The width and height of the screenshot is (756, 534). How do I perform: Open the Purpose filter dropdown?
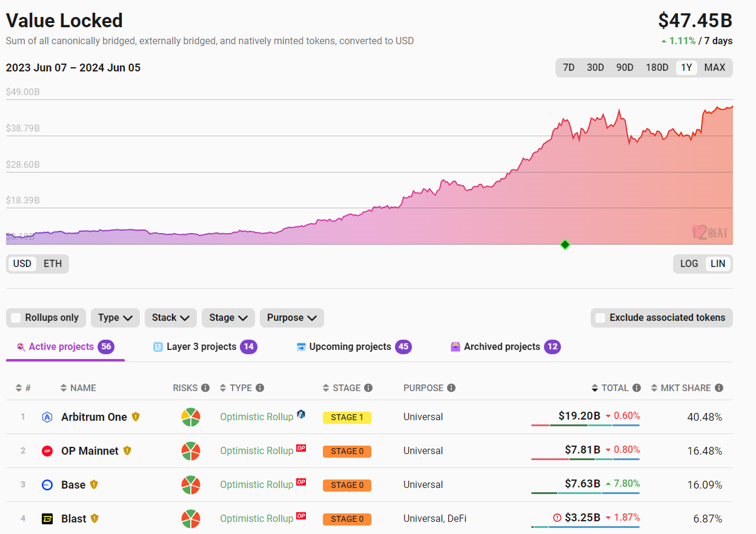(291, 318)
